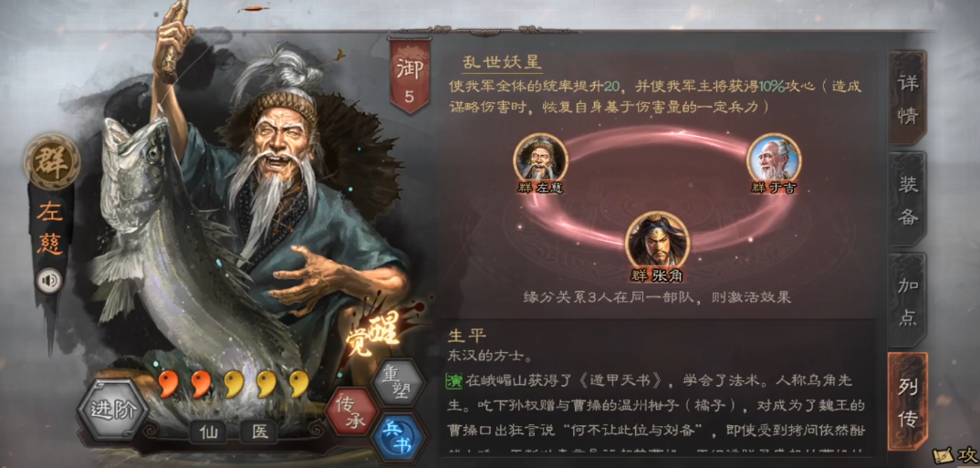Play Zuo Ci's voice with the speaker icon

pos(49,281)
